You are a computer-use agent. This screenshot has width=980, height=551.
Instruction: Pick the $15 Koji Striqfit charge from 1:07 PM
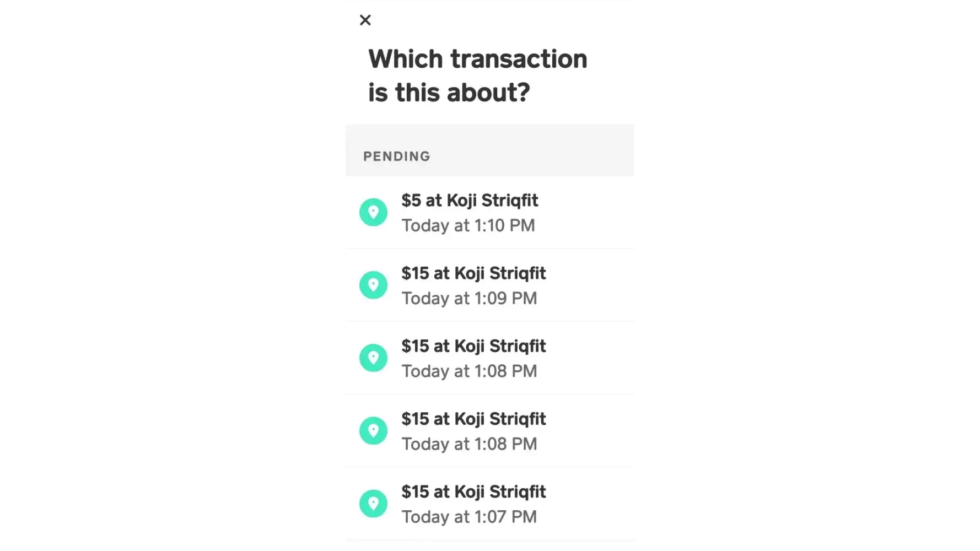coord(473,491)
